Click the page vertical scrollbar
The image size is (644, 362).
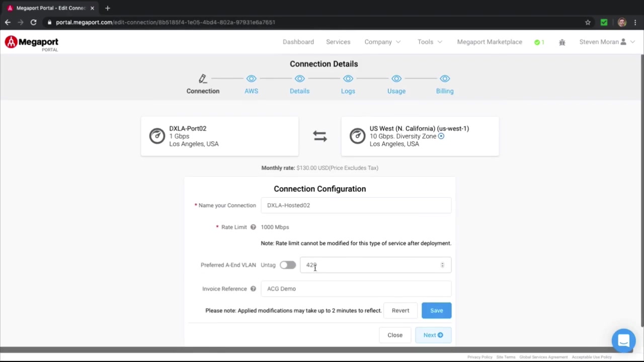pos(641,191)
